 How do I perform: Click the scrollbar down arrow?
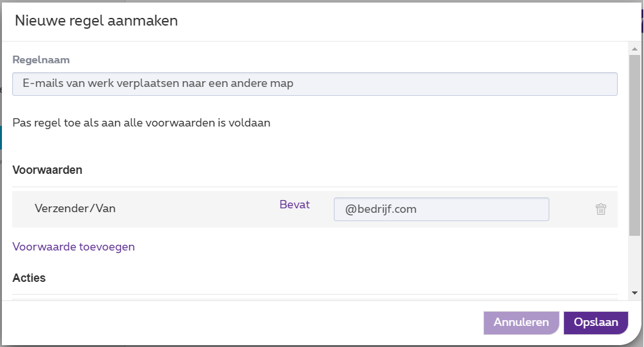pyautogui.click(x=634, y=293)
